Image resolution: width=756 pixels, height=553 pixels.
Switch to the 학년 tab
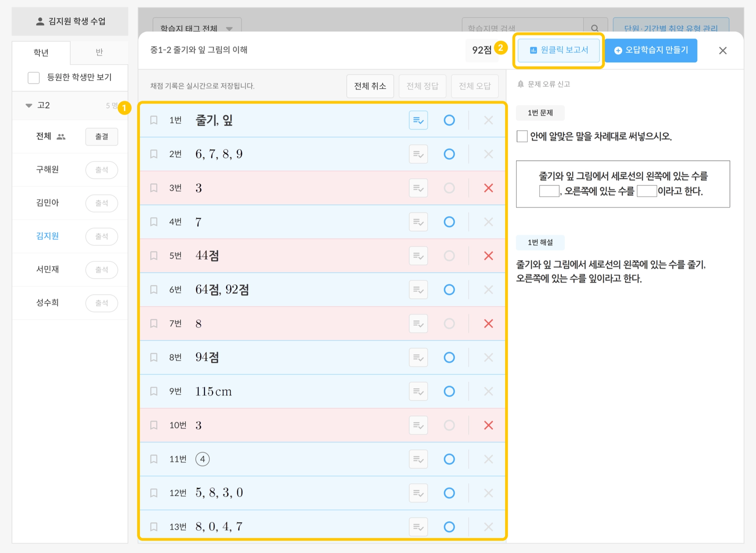click(x=41, y=52)
